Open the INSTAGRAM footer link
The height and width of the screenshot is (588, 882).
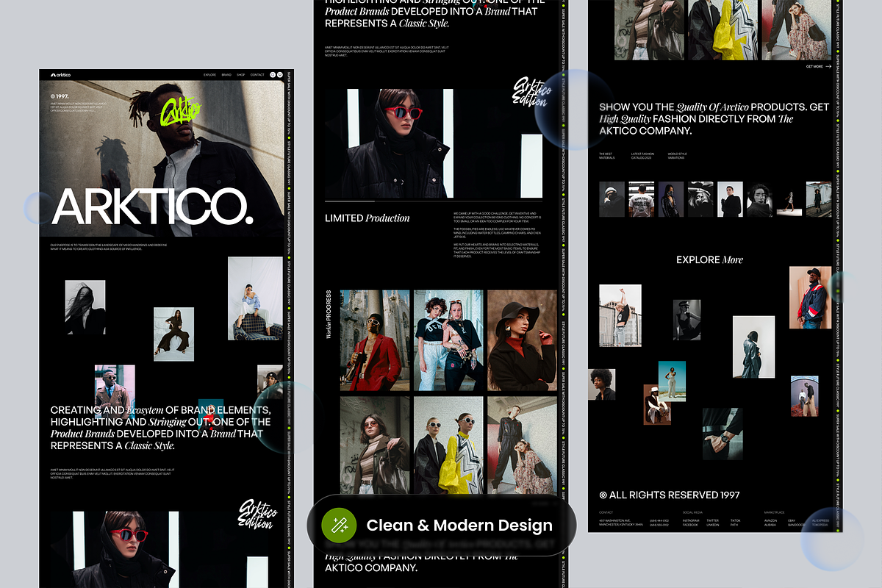tap(691, 520)
